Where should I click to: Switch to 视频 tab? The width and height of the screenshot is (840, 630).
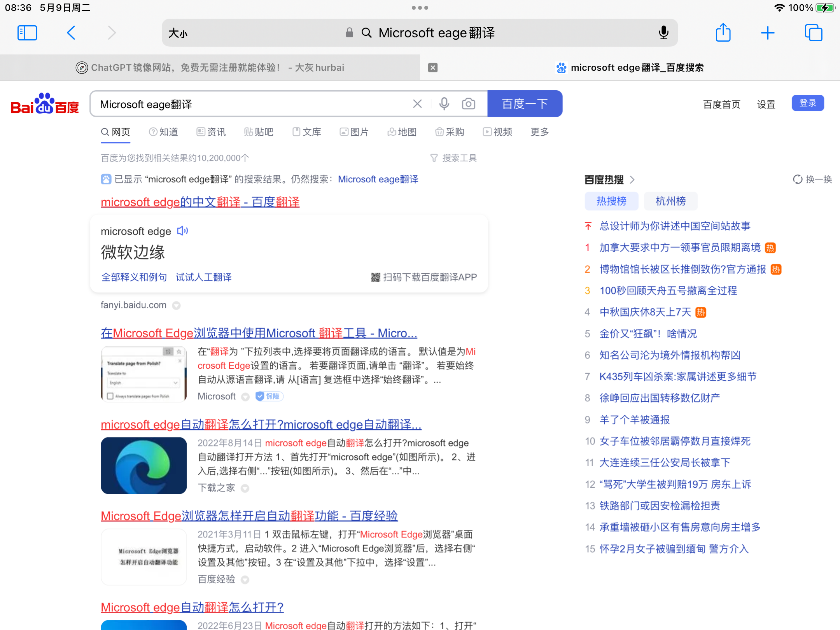tap(498, 132)
